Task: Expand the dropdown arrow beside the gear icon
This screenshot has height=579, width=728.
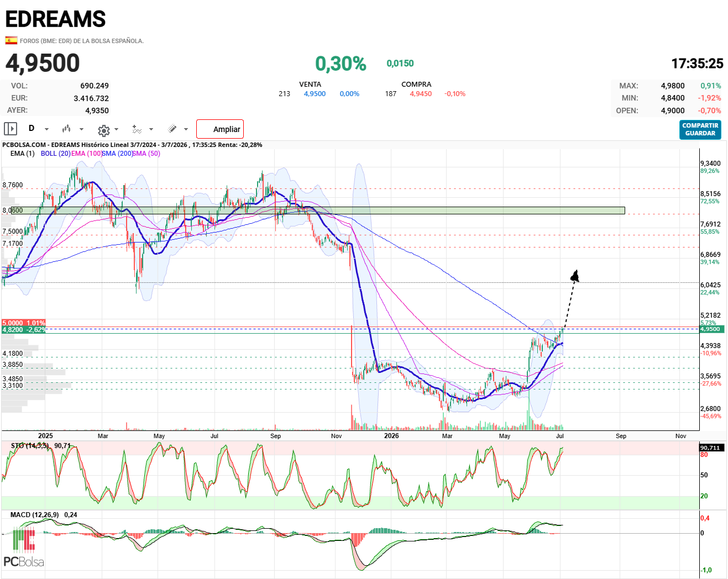Action: coord(116,129)
